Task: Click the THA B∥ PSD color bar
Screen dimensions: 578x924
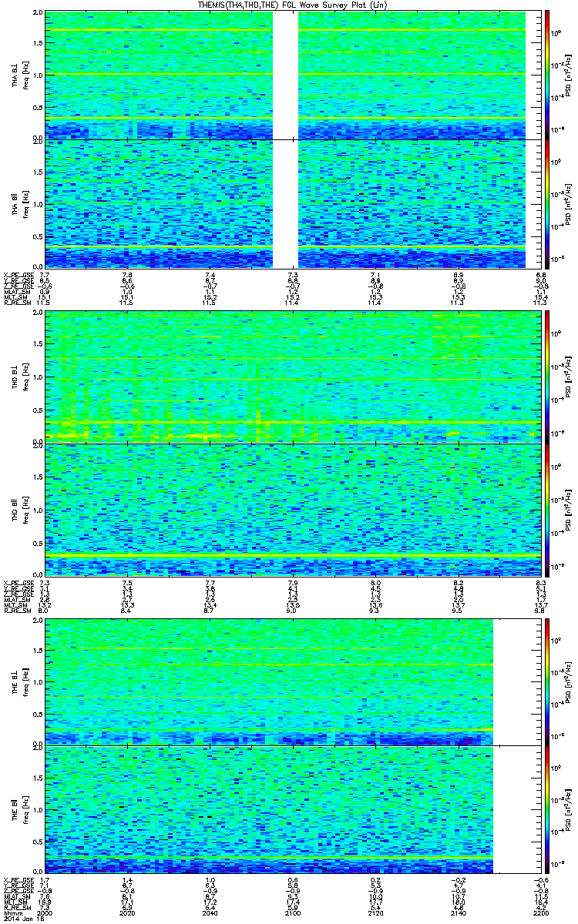Action: 548,203
